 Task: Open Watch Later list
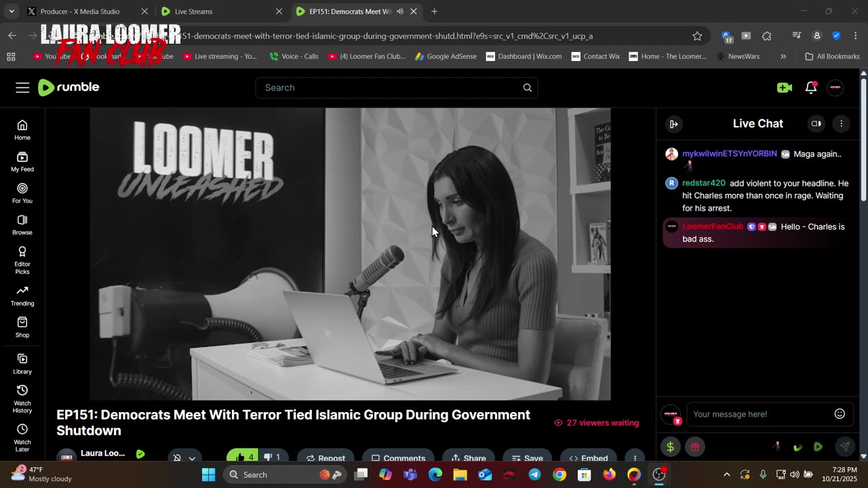[22, 438]
